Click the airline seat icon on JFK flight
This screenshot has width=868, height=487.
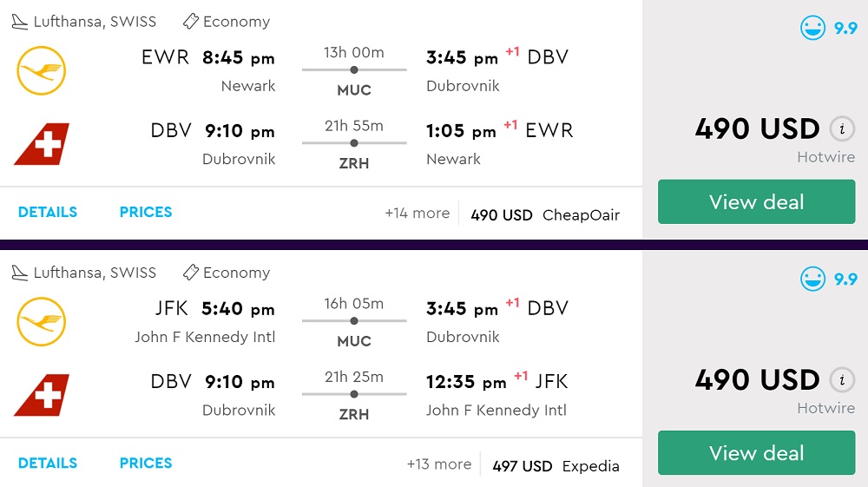(20, 273)
